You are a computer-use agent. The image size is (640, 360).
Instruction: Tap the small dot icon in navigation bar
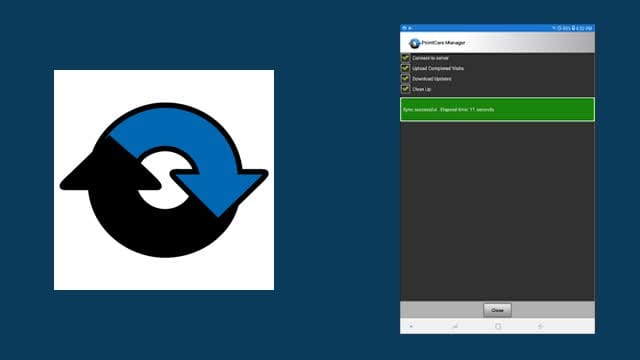[x=411, y=327]
